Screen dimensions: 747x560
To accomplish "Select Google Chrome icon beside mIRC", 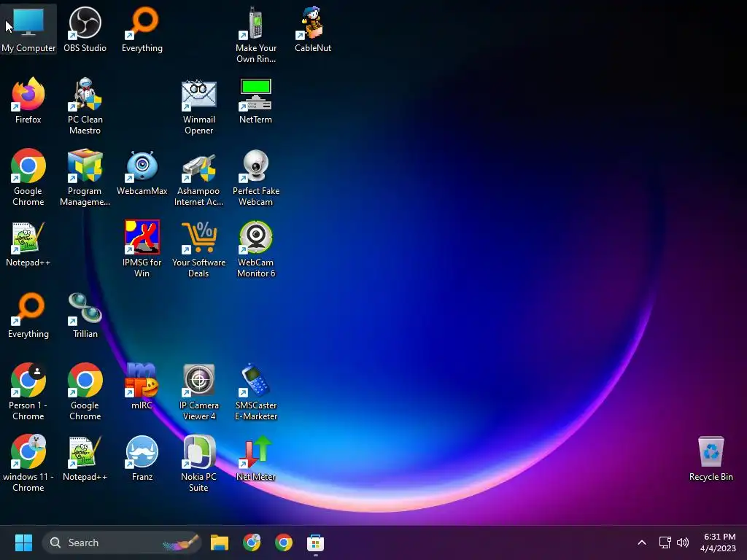I will tap(85, 392).
